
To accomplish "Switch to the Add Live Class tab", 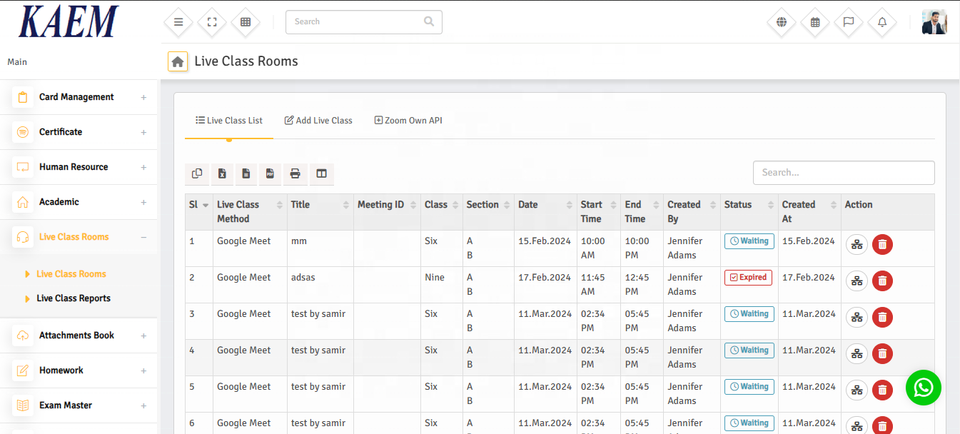I will coord(318,120).
